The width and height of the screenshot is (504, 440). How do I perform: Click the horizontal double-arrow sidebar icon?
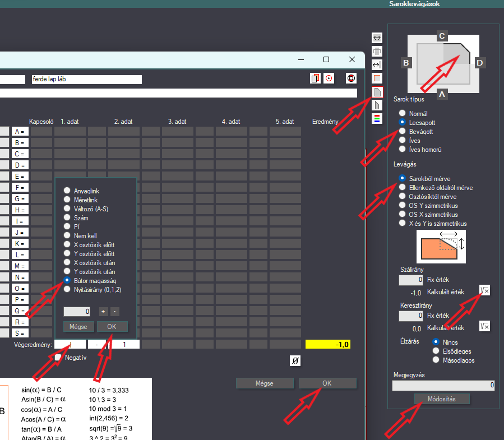coord(377,38)
